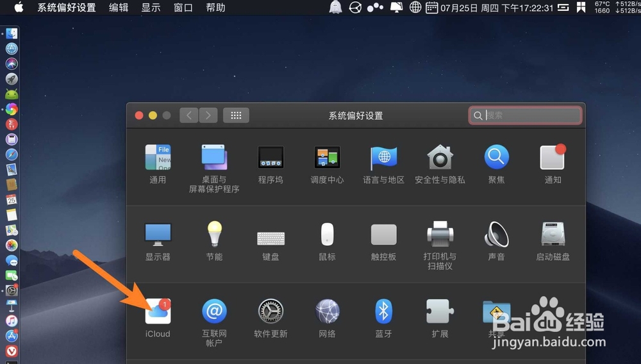Open 扩展 (Extensions) preferences
The image size is (641, 364).
pyautogui.click(x=440, y=311)
